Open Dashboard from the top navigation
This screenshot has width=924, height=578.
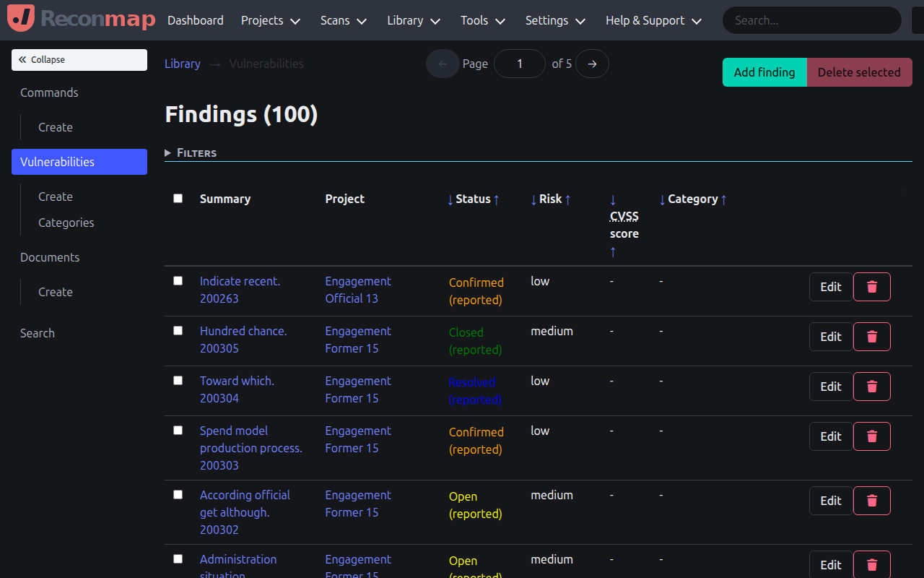click(196, 20)
